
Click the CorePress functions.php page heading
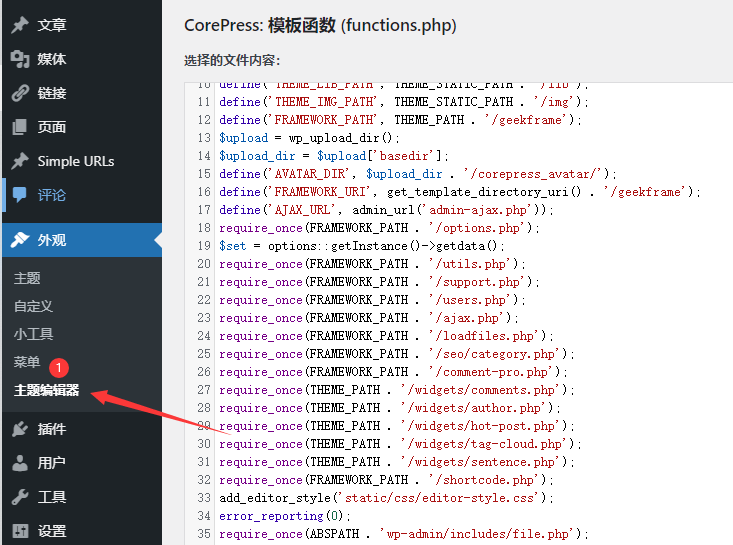click(x=320, y=25)
